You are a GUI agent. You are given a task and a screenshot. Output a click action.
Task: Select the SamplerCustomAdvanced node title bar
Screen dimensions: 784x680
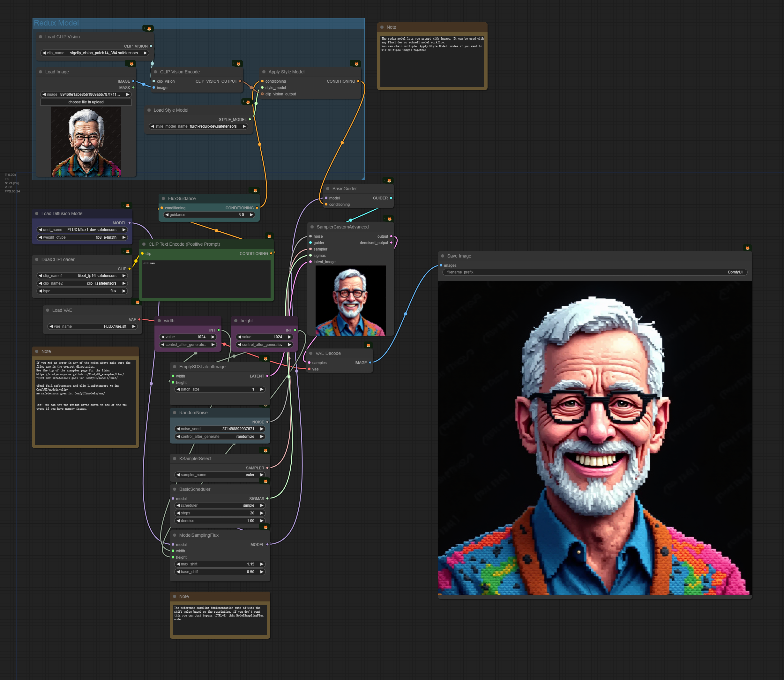[x=342, y=227]
